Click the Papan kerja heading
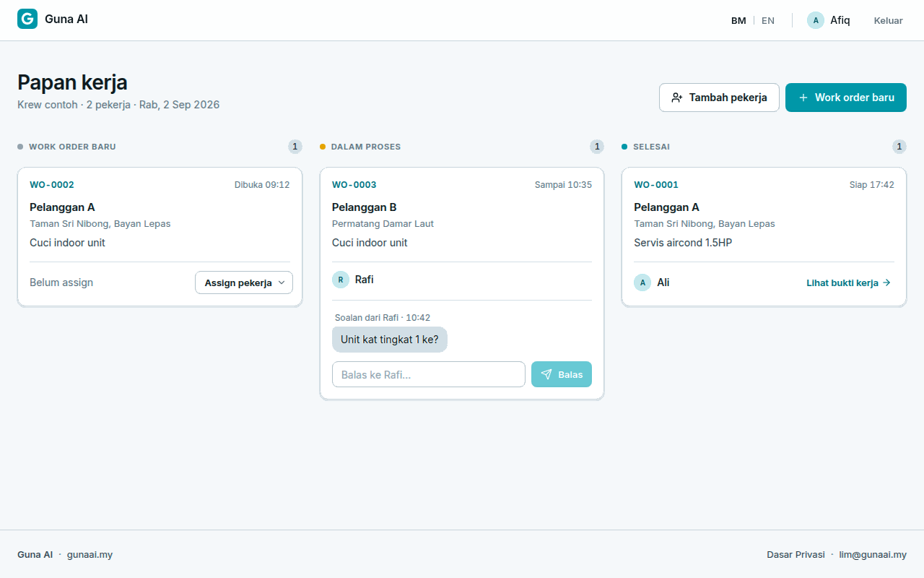Screen dimensions: 924x578 point(72,82)
